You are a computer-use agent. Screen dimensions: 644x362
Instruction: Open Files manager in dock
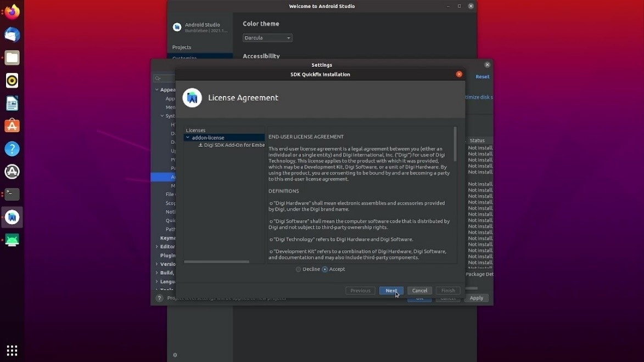(12, 58)
